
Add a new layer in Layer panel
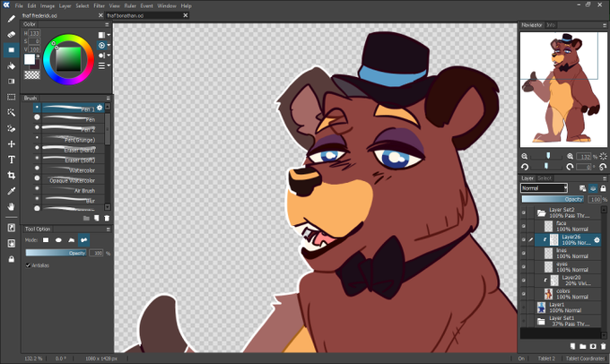[572, 346]
